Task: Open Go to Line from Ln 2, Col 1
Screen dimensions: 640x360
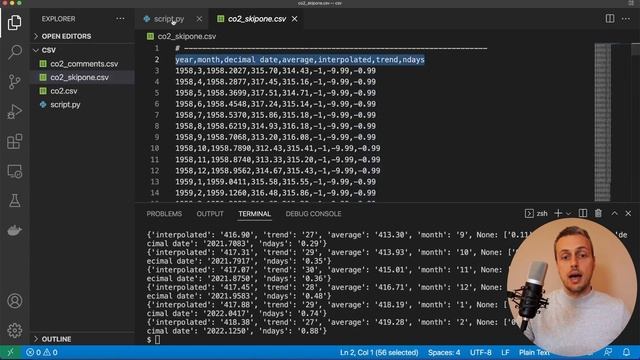Action: tap(379, 352)
